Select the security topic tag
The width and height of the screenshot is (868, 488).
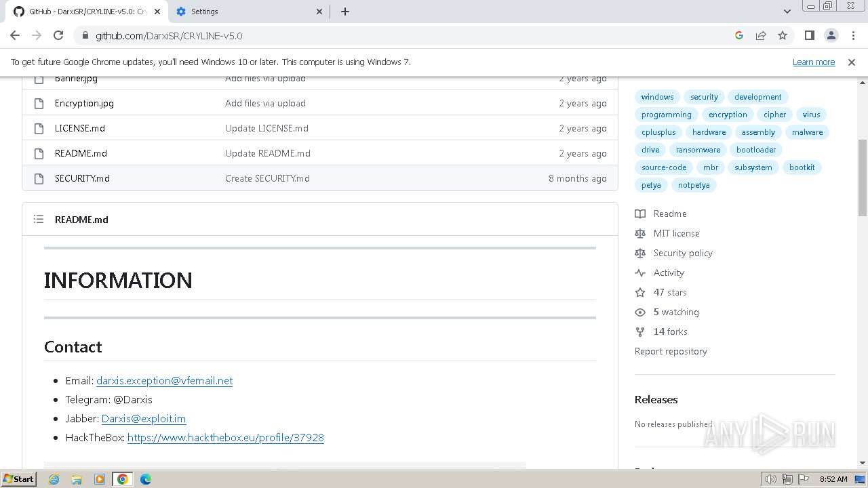pos(704,97)
